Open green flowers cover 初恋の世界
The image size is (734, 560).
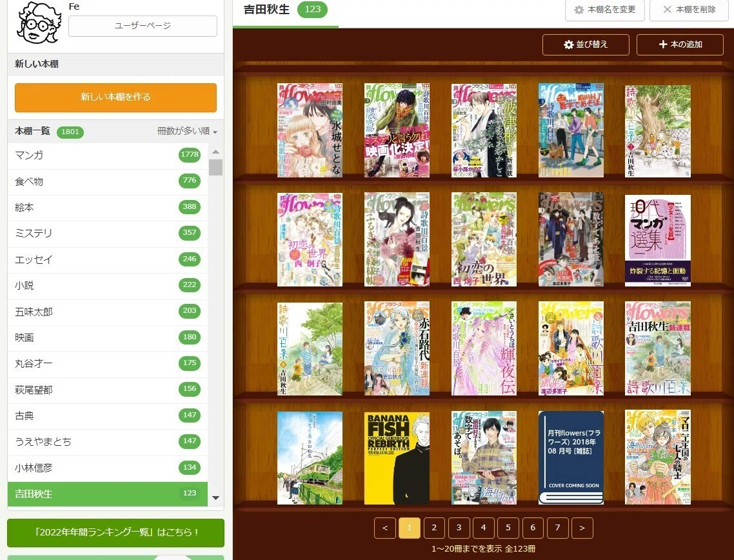tap(484, 239)
